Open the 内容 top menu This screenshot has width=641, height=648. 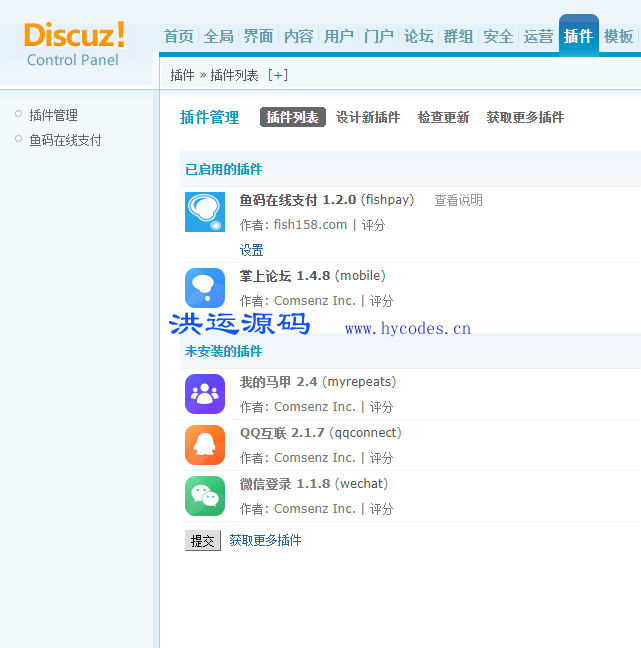tap(298, 36)
